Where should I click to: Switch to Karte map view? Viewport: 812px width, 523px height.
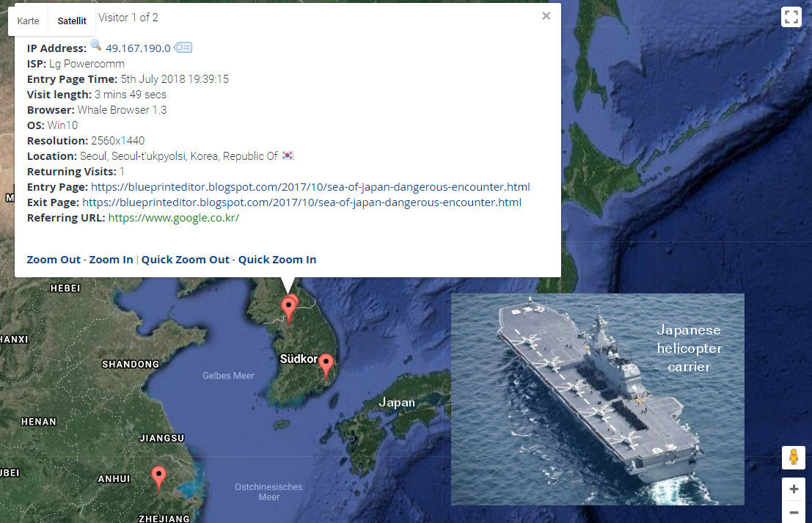[x=28, y=21]
